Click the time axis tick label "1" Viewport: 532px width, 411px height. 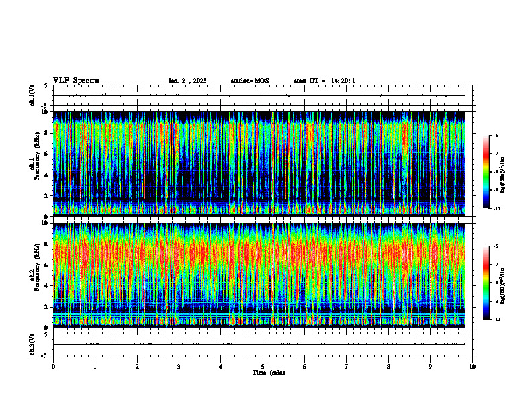tap(95, 367)
